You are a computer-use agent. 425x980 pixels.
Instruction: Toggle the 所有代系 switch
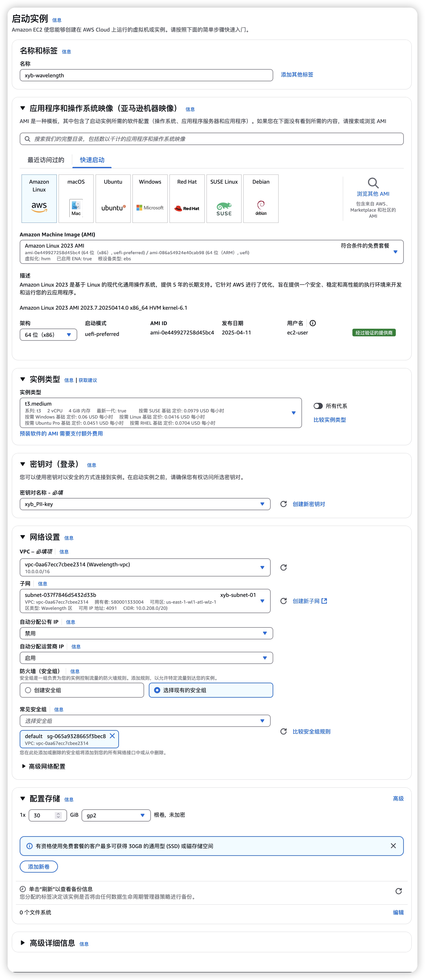[x=318, y=406]
